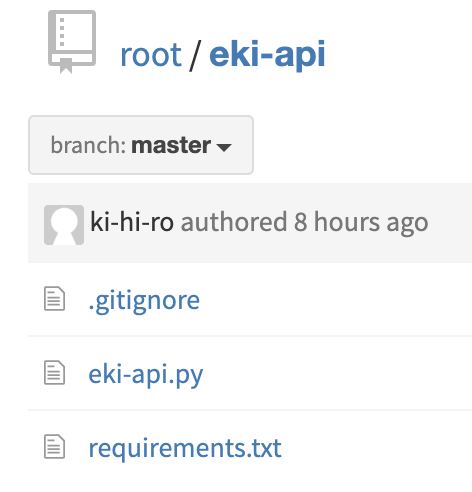Open the eki-api repository link
This screenshot has height=492, width=472.
[267, 55]
